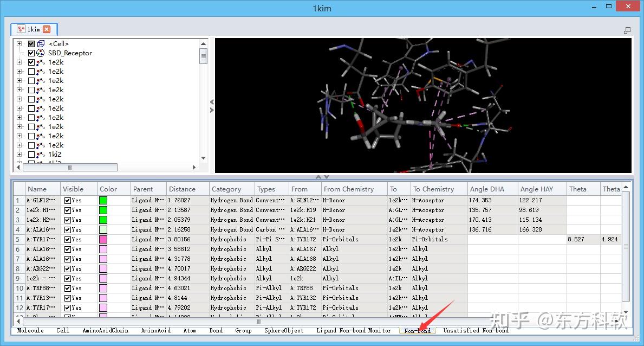
Task: Uncheck the SBD_Receptor visibility checkbox
Action: pyautogui.click(x=31, y=53)
